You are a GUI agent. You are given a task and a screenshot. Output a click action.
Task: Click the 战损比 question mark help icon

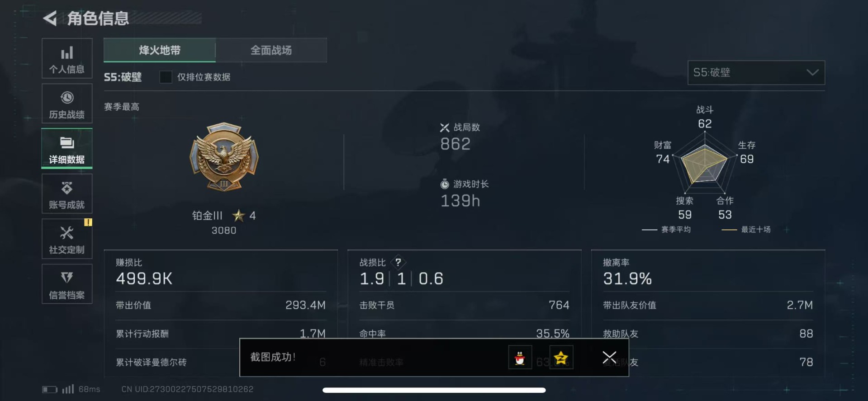pos(398,262)
